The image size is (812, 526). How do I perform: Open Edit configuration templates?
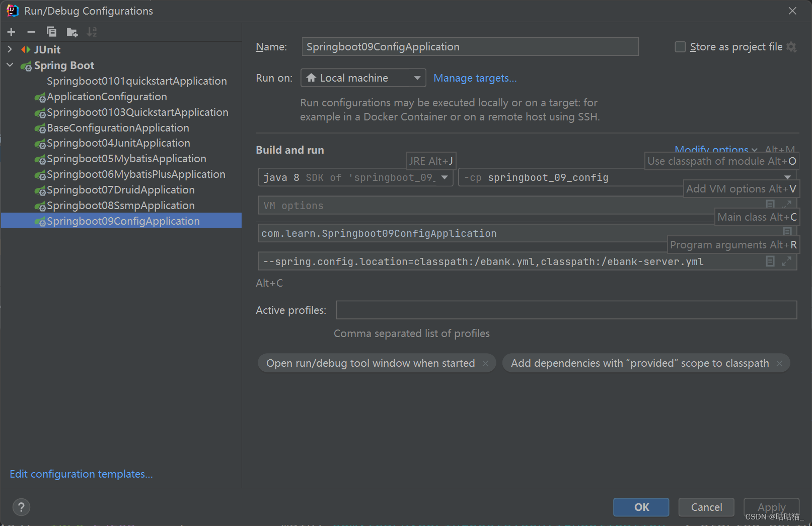pyautogui.click(x=81, y=474)
